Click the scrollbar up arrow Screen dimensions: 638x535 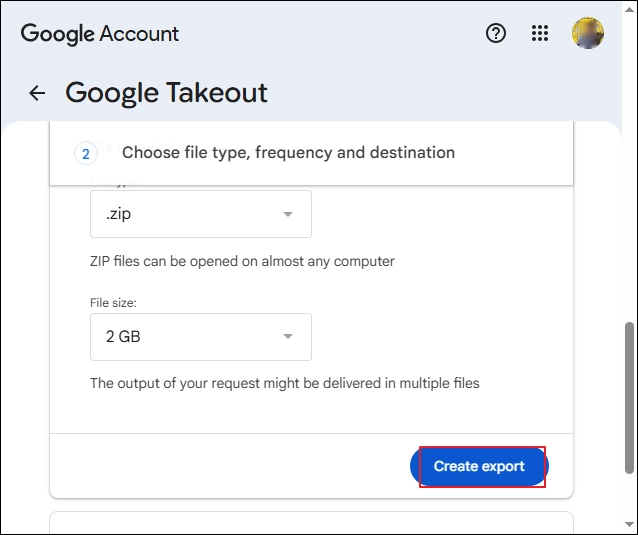tap(629, 9)
